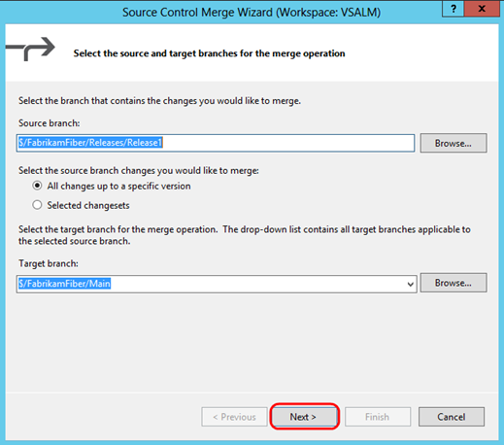Click the bold source and target branches heading
Screen dimensions: 504x445
coord(209,53)
